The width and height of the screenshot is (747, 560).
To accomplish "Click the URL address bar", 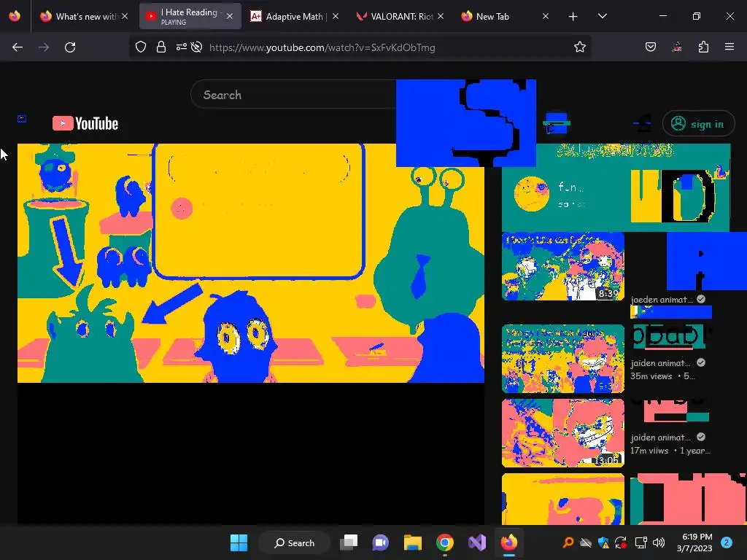I will pyautogui.click(x=360, y=47).
